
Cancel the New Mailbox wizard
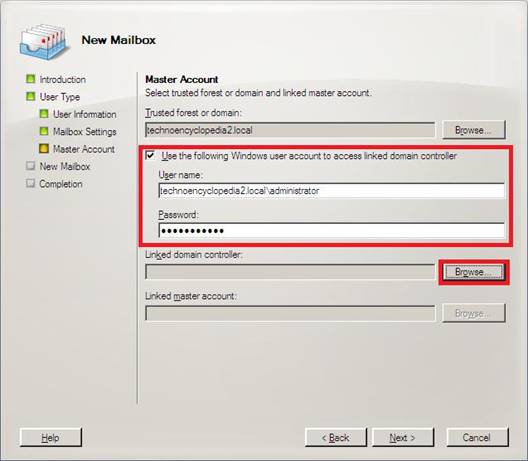pyautogui.click(x=477, y=437)
